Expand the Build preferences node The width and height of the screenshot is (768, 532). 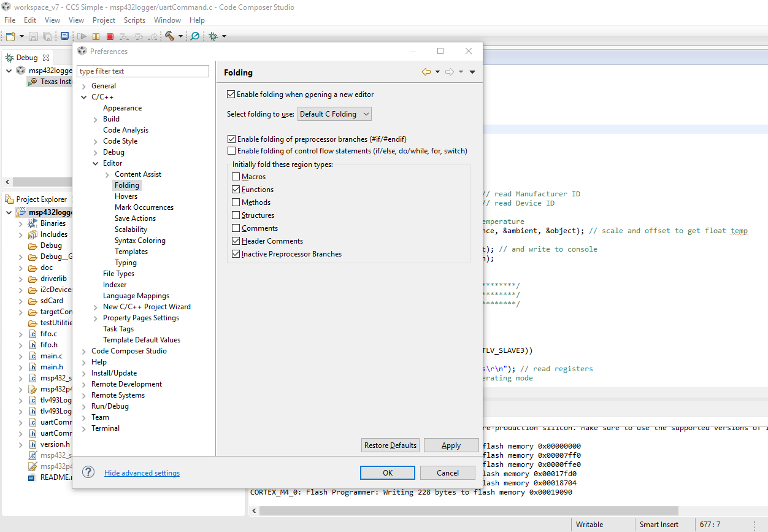(x=96, y=119)
